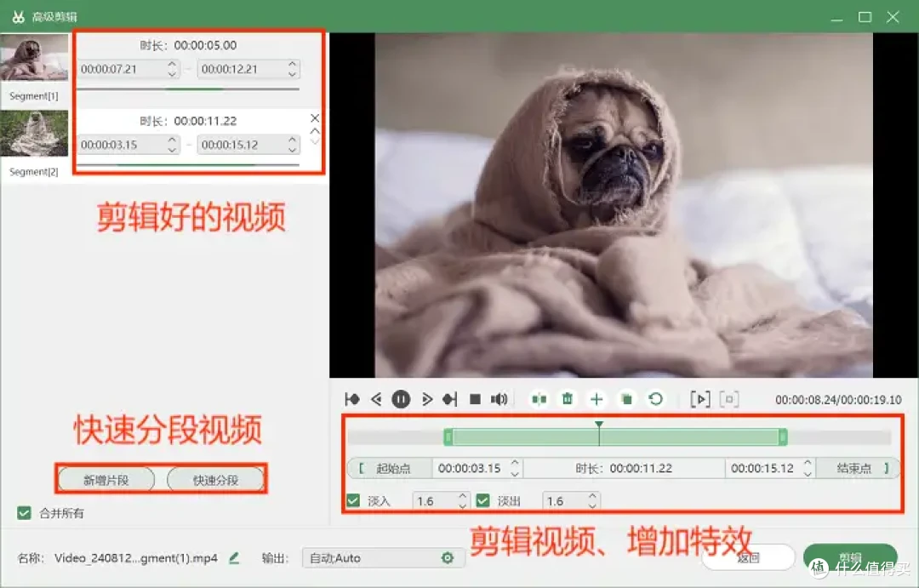This screenshot has width=919, height=588.
Task: Click the 结束点 time field 00:00:15.12
Action: pyautogui.click(x=771, y=468)
